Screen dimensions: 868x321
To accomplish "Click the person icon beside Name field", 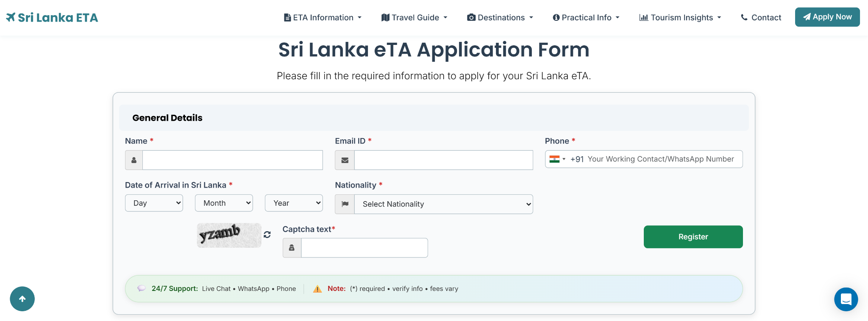I will [134, 160].
